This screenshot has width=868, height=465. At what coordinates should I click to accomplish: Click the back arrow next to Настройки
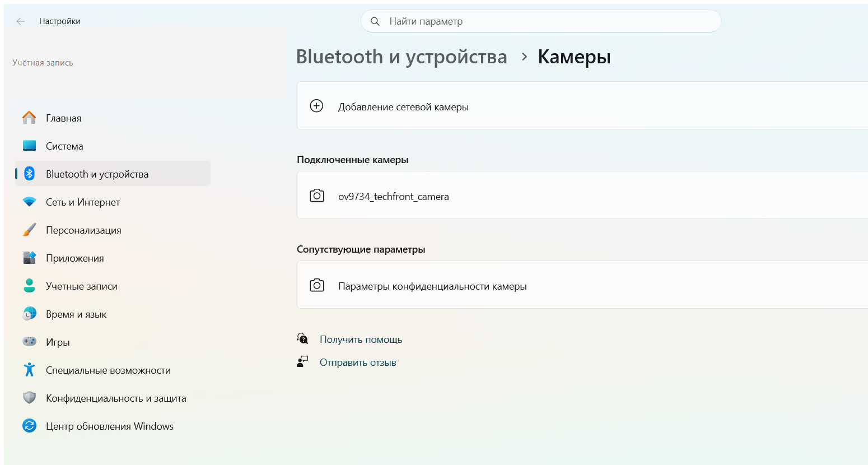coord(21,21)
